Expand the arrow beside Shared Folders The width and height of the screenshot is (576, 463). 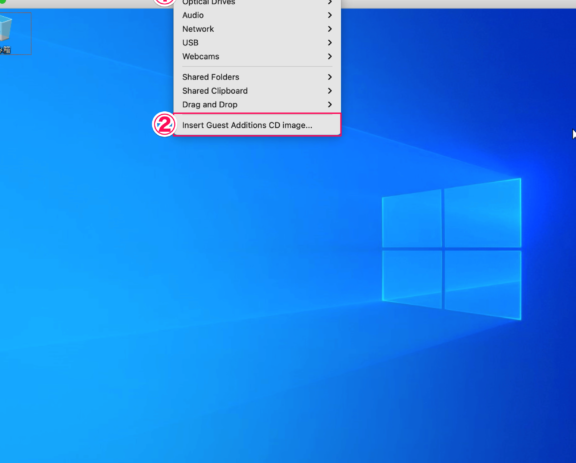pyautogui.click(x=330, y=77)
